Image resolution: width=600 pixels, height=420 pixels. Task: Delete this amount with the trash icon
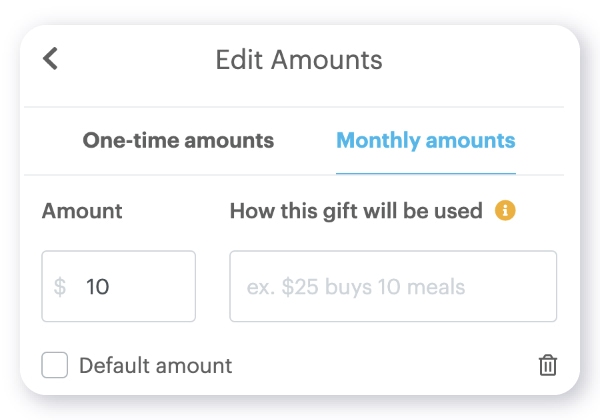[547, 365]
